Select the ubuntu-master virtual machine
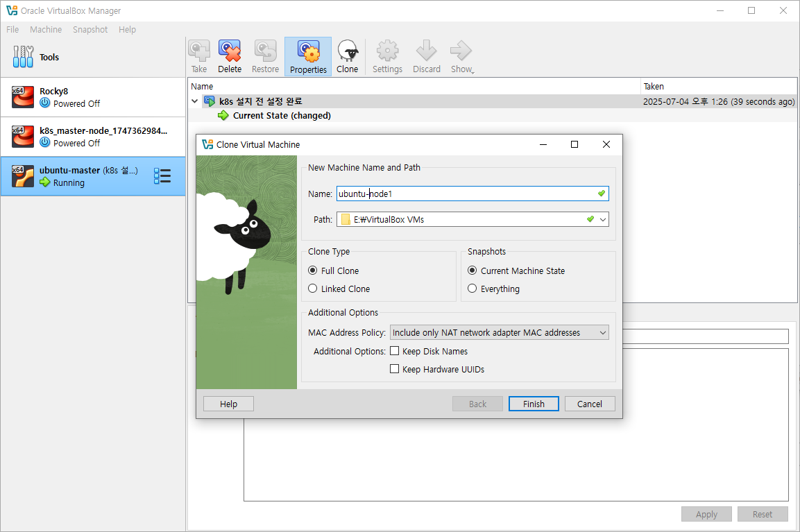Screen dimensions: 800x532 (93, 176)
